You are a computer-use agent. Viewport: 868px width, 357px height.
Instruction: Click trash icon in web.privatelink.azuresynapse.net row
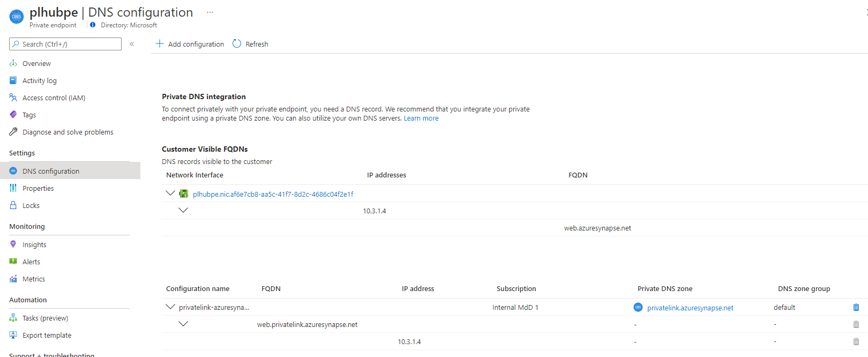pos(856,324)
